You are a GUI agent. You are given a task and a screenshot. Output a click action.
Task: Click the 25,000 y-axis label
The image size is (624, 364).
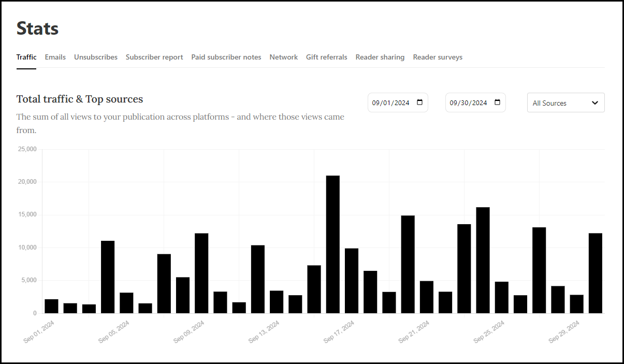[27, 149]
